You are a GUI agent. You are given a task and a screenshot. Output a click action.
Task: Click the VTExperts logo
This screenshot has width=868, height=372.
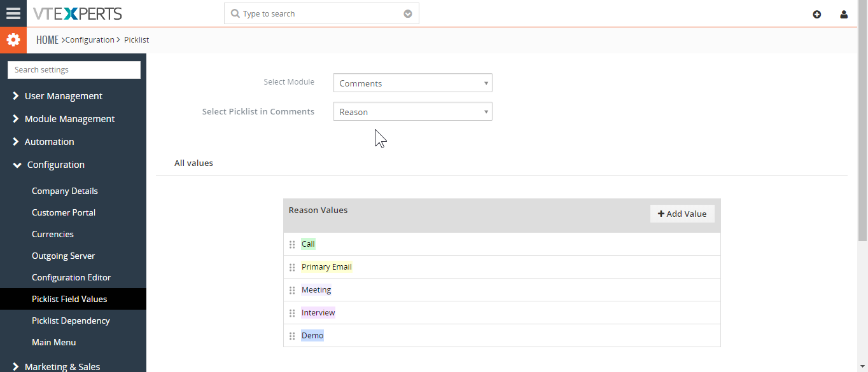click(78, 13)
